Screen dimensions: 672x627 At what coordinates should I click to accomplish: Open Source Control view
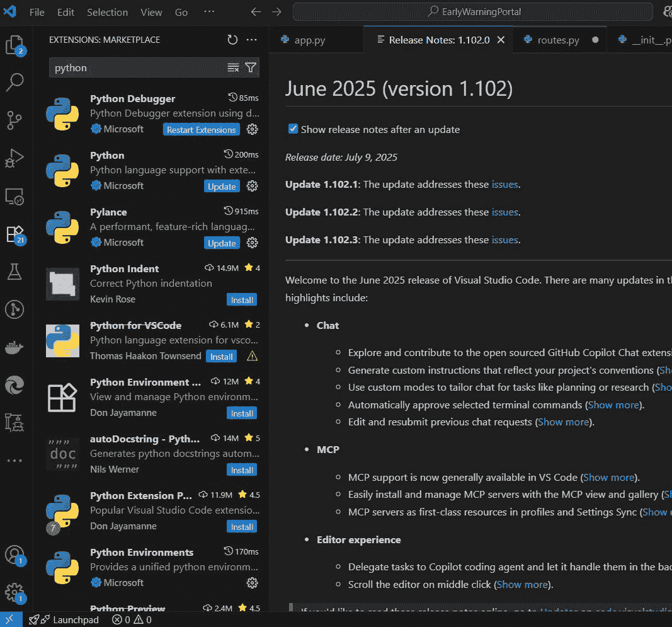[14, 120]
